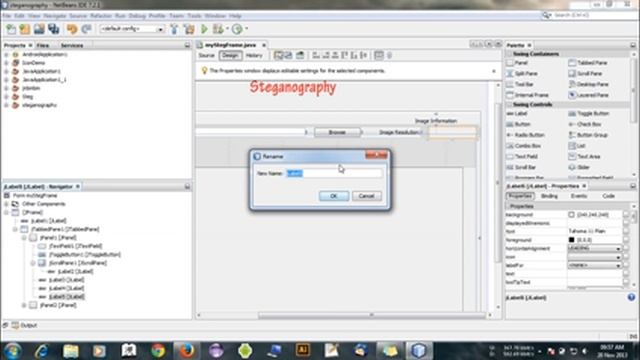
Task: Open the Refactor menu
Action: [x=101, y=16]
